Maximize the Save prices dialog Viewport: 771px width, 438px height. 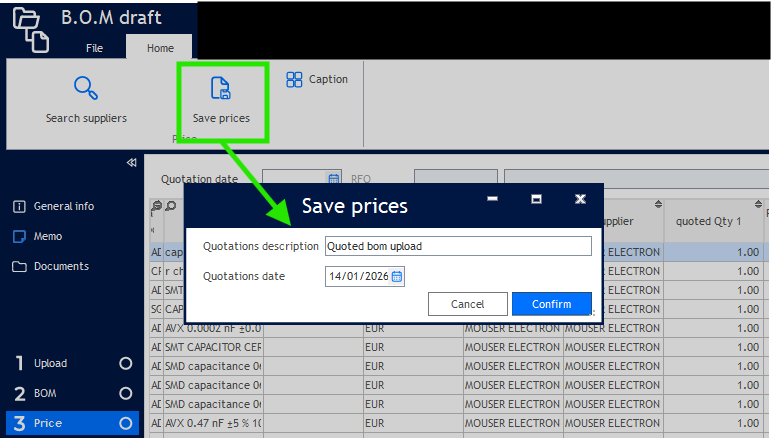pos(536,199)
